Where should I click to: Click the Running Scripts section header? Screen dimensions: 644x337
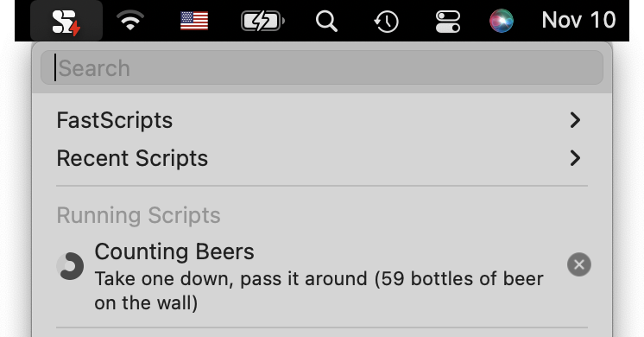pyautogui.click(x=138, y=215)
